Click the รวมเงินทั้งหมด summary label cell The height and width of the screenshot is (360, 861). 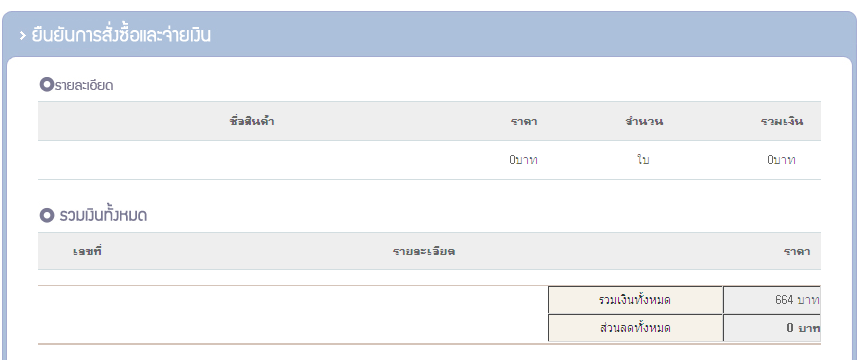(635, 300)
